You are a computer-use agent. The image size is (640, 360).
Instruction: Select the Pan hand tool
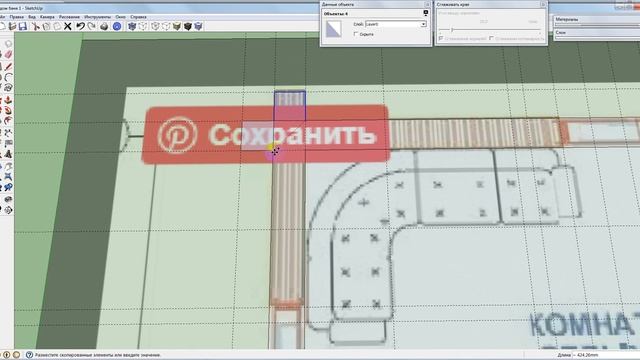8,166
